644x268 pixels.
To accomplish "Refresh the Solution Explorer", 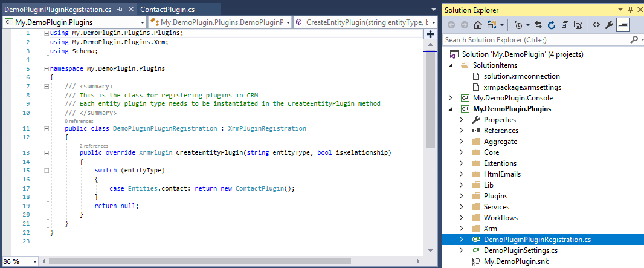I will 551,25.
